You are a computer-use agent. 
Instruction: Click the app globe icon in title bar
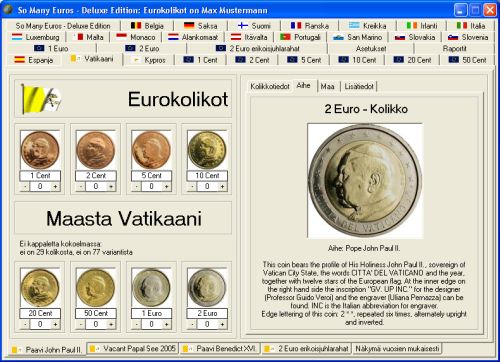click(x=8, y=10)
